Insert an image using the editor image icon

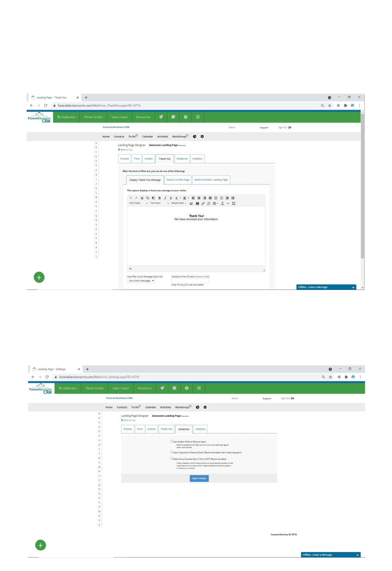(191, 203)
